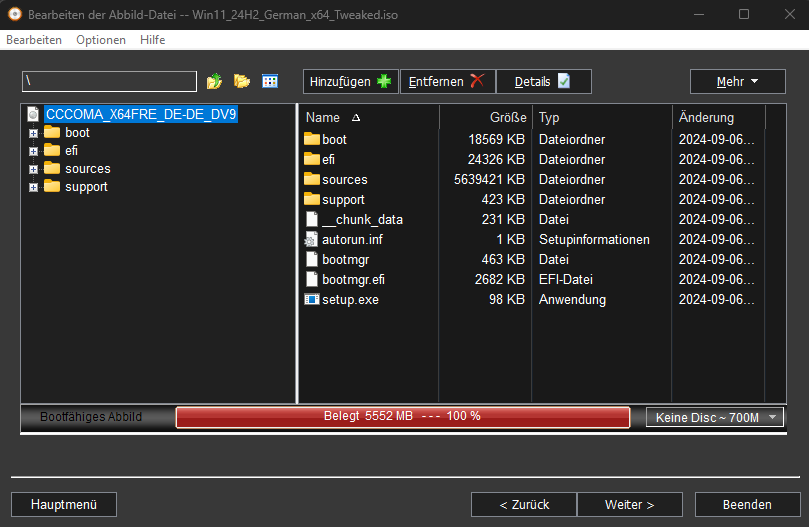Open the Keine Disc ~ 700M dropdown

[x=715, y=417]
